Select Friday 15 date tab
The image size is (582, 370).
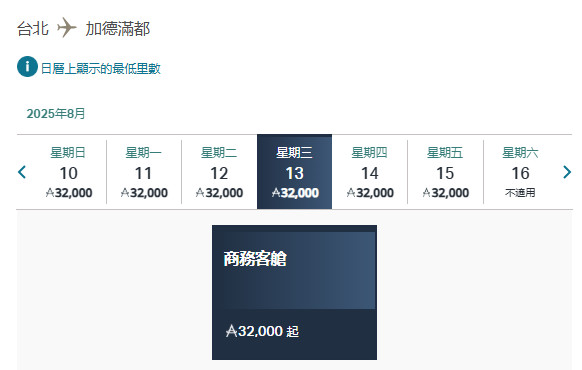445,172
